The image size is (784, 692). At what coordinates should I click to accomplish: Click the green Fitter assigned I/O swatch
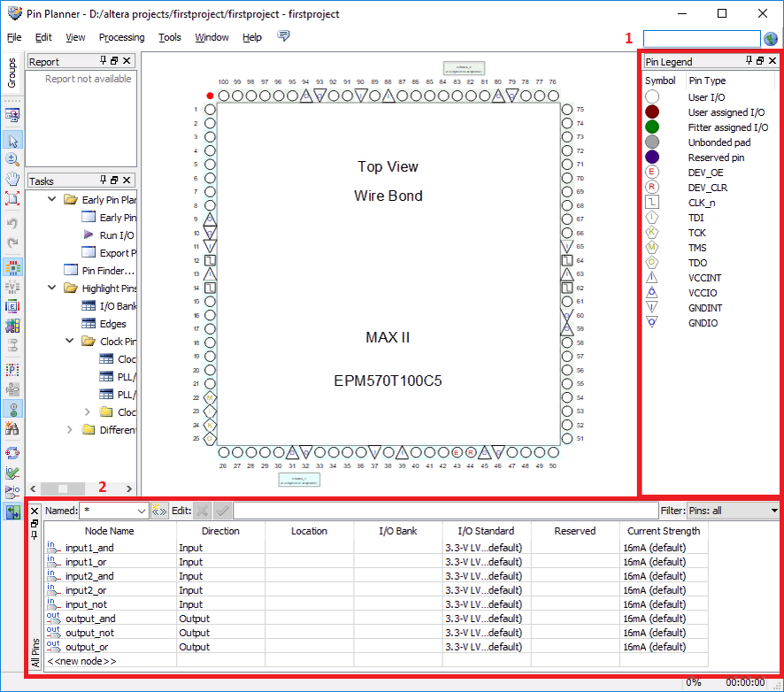[652, 127]
